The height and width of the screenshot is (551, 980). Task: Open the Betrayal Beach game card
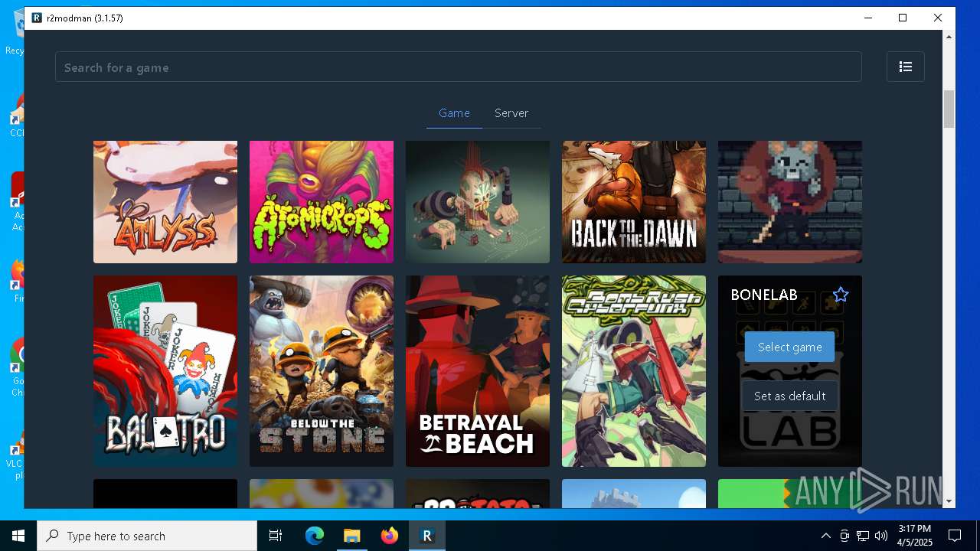point(478,371)
